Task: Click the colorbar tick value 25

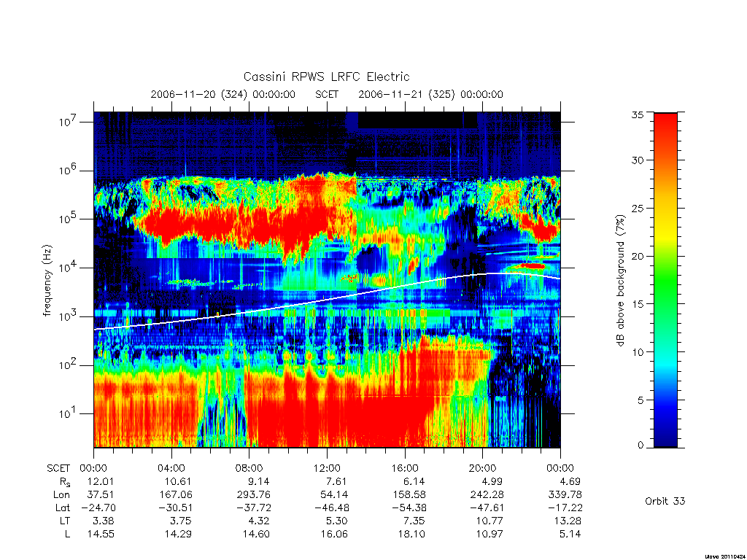Action: pos(638,208)
